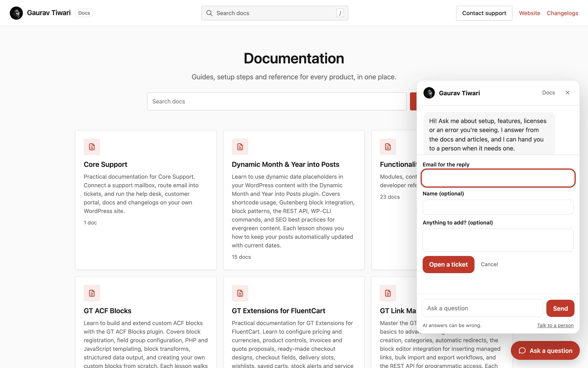The height and width of the screenshot is (368, 588).
Task: Open Dynamic Month & Year into Posts title
Action: point(285,164)
